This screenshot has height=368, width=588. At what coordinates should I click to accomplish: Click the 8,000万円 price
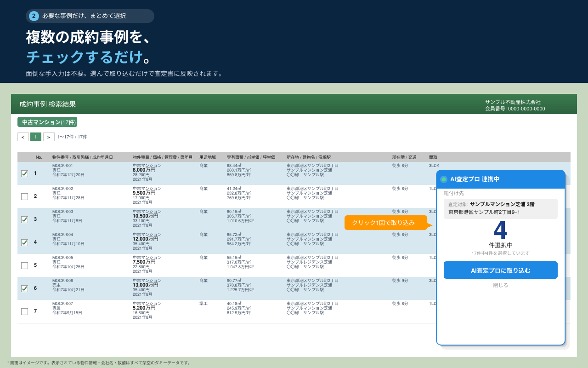pos(144,170)
